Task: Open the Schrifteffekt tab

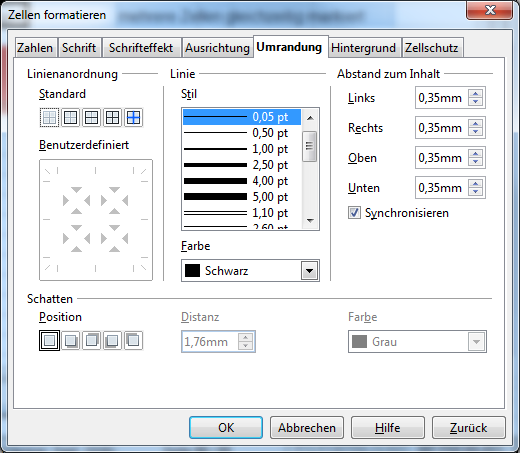Action: (x=141, y=48)
